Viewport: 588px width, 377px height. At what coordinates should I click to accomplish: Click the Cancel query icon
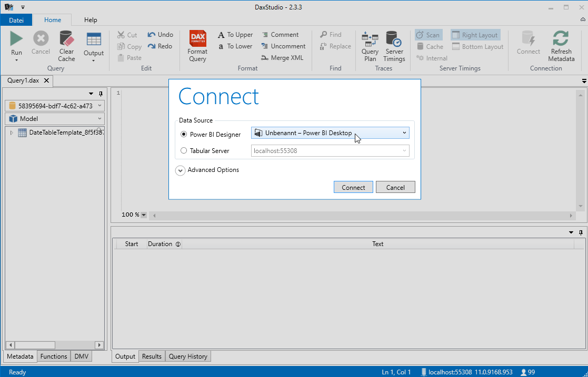click(41, 38)
